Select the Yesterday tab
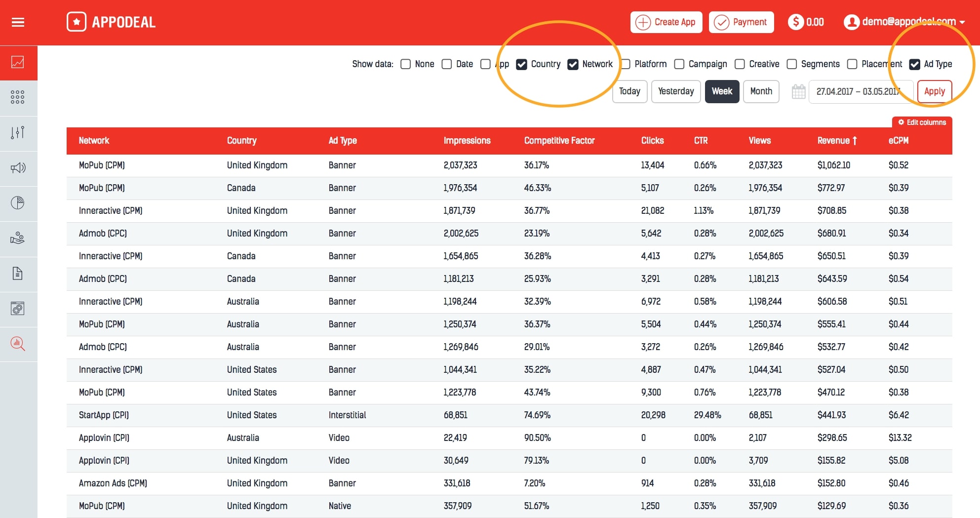 click(x=676, y=91)
